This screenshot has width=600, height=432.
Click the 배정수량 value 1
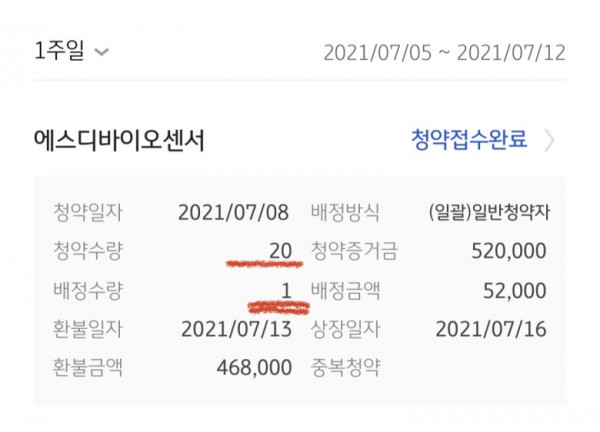click(x=287, y=291)
